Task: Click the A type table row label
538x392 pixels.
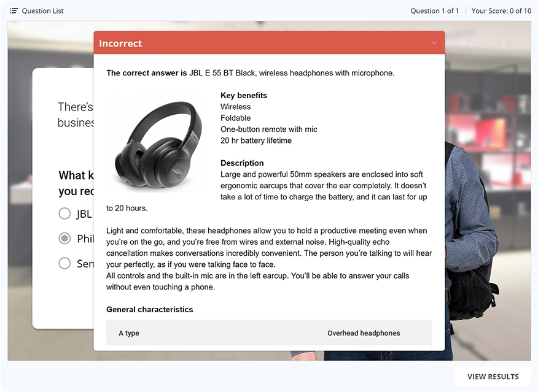Action: click(x=129, y=333)
